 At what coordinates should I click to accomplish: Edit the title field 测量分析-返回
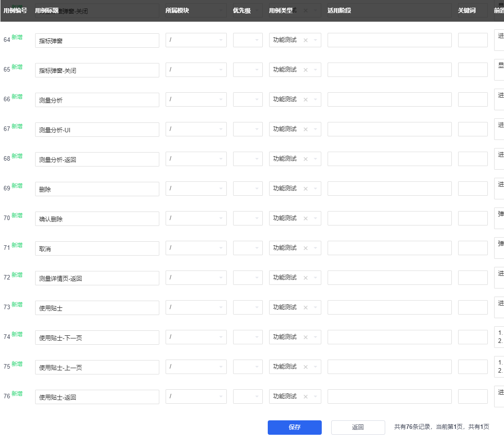[97, 159]
